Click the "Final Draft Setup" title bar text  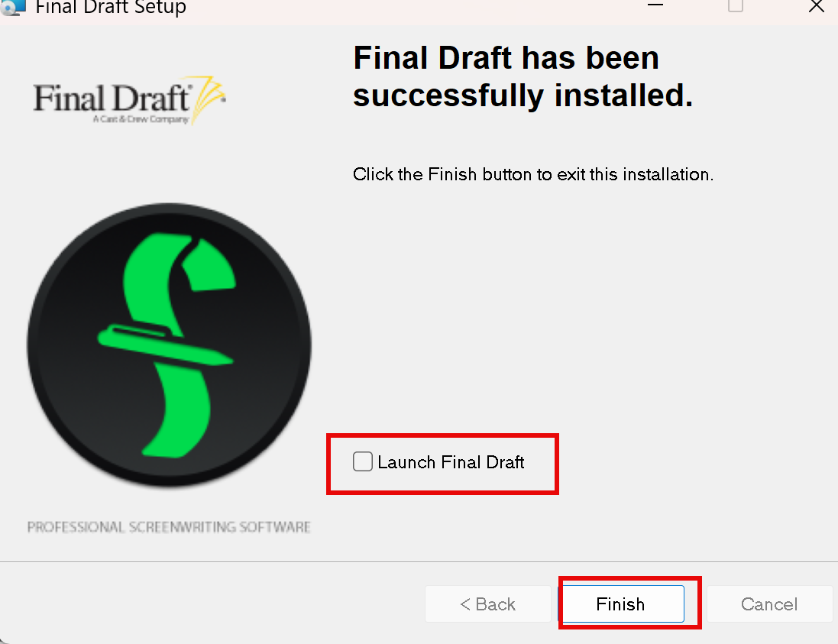pyautogui.click(x=111, y=8)
